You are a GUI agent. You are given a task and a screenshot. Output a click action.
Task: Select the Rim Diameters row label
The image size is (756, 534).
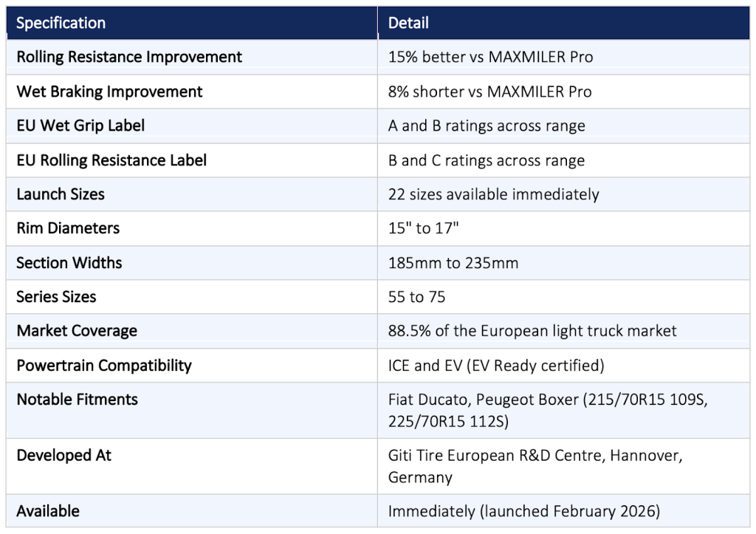[68, 228]
